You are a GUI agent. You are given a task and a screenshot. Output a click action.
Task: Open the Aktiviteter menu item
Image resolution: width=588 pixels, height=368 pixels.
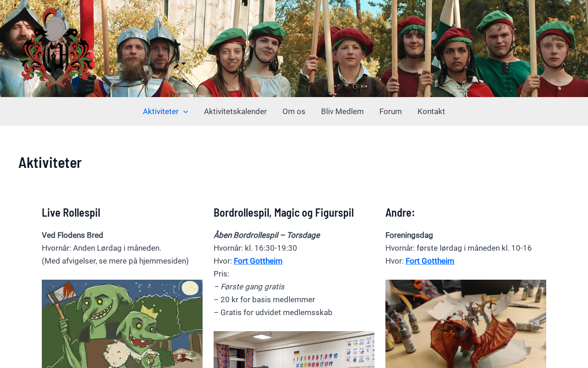pyautogui.click(x=161, y=111)
